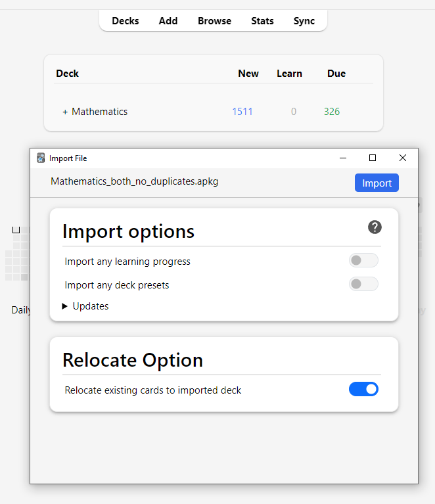Open the Add menu item
The height and width of the screenshot is (504, 435).
coord(168,21)
